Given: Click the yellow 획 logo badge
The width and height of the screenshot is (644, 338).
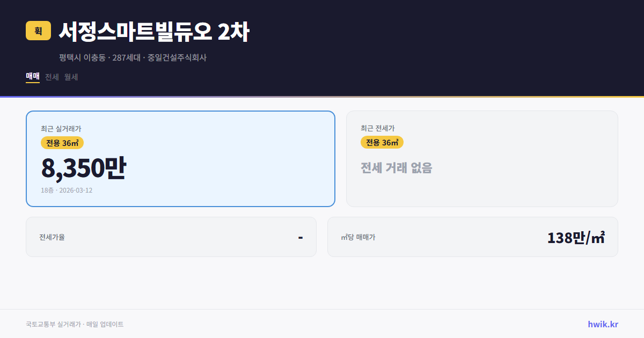Looking at the screenshot, I should [37, 31].
